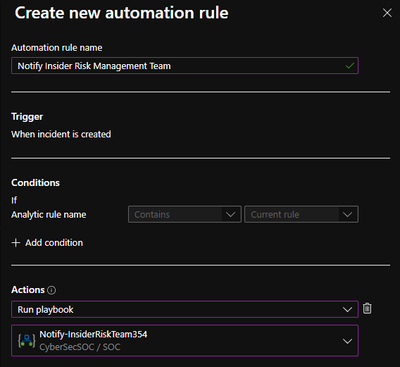Image resolution: width=400 pixels, height=367 pixels.
Task: Click the CyberSecSOC / SOC subtitle
Action: click(80, 347)
